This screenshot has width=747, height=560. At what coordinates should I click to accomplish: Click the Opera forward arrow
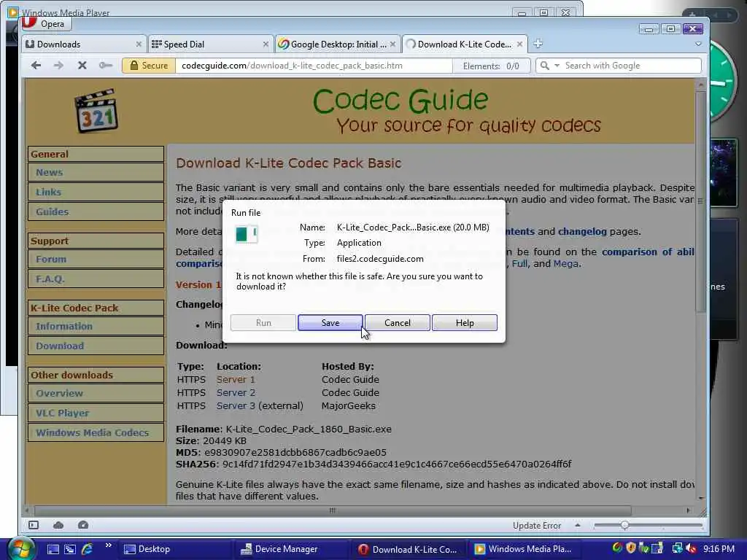tap(58, 65)
